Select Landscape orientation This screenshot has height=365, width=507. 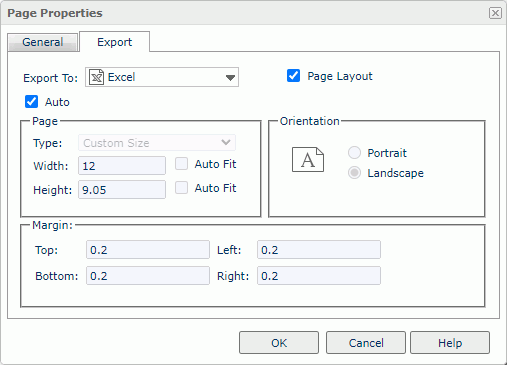tap(354, 173)
